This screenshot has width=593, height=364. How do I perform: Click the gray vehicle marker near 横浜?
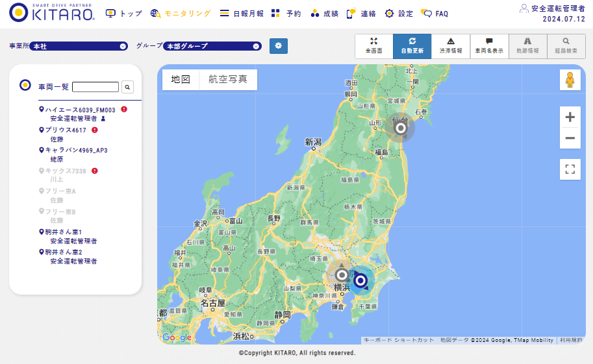click(x=342, y=275)
